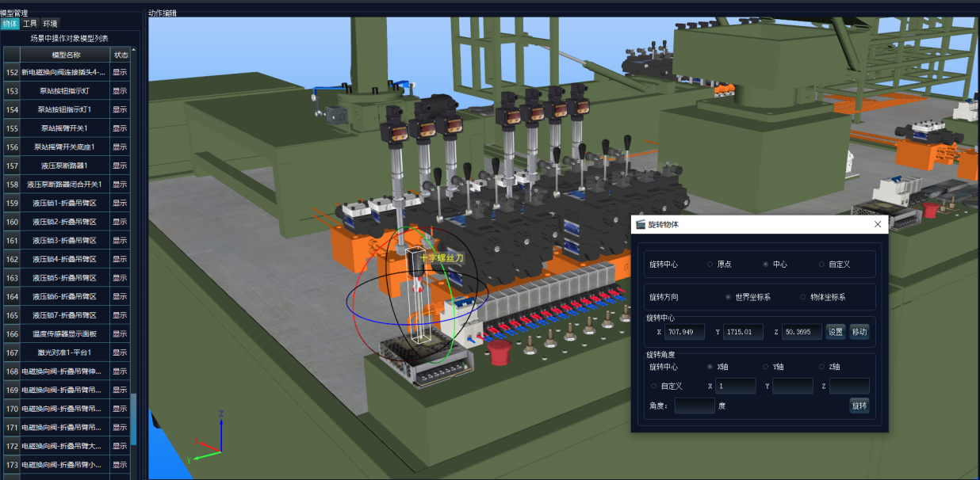The image size is (980, 480).
Task: Open the 环境 tab
Action: 50,24
